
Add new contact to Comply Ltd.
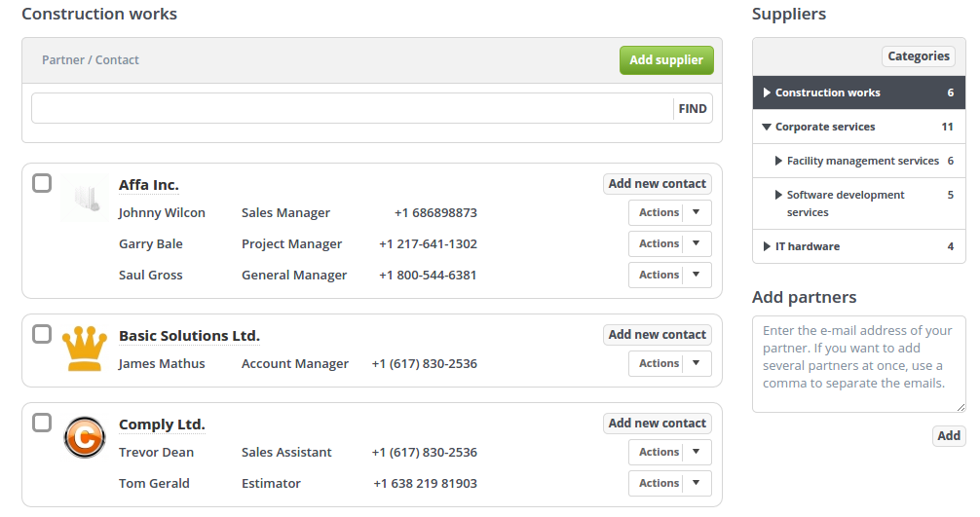[657, 424]
